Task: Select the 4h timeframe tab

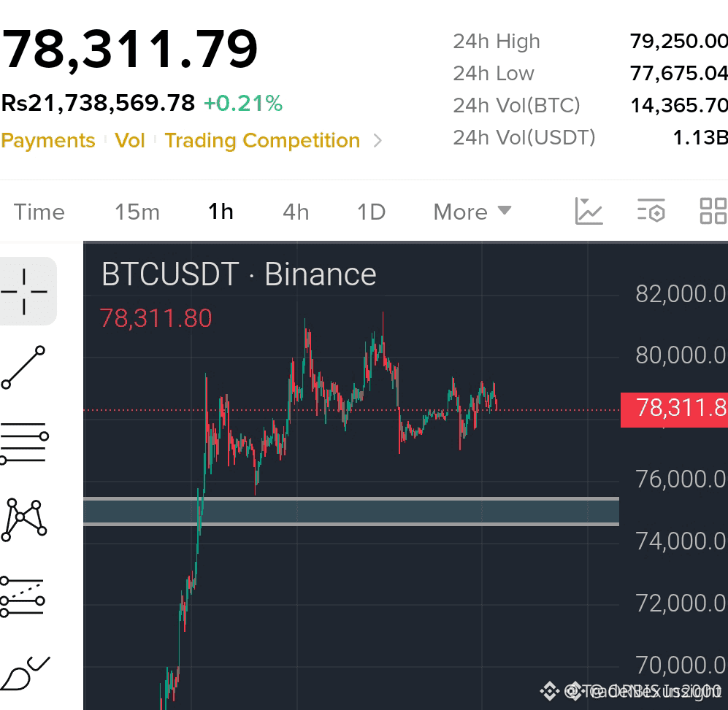Action: point(296,212)
